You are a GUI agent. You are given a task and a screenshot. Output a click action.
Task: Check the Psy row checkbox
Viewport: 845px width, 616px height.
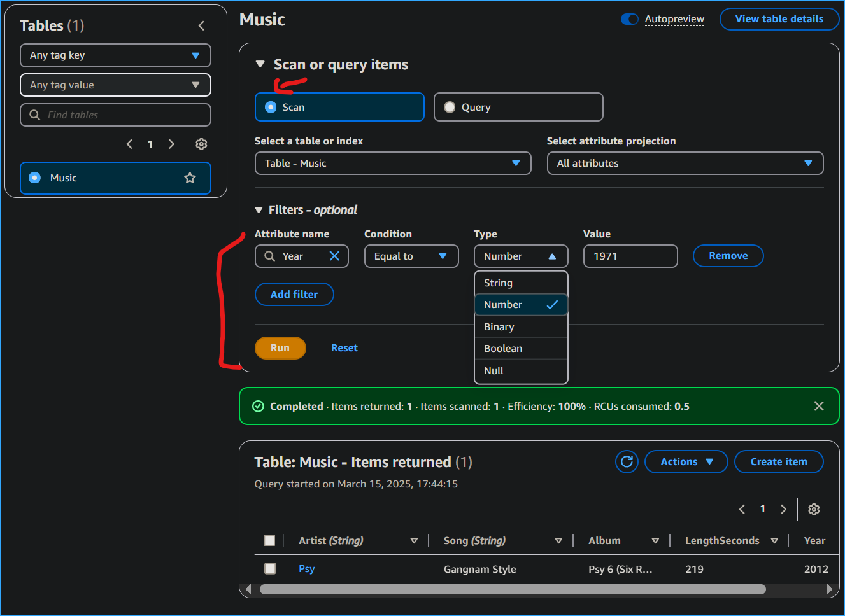point(270,568)
